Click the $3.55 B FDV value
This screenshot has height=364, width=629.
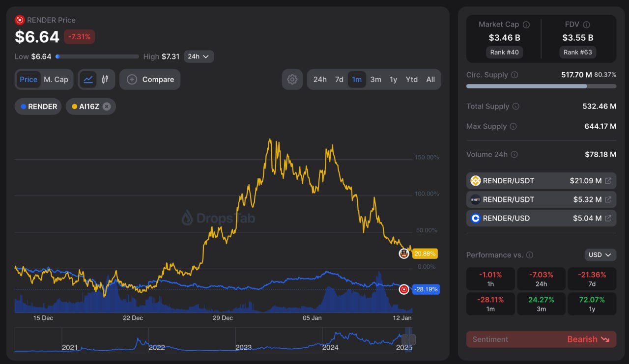pyautogui.click(x=578, y=38)
